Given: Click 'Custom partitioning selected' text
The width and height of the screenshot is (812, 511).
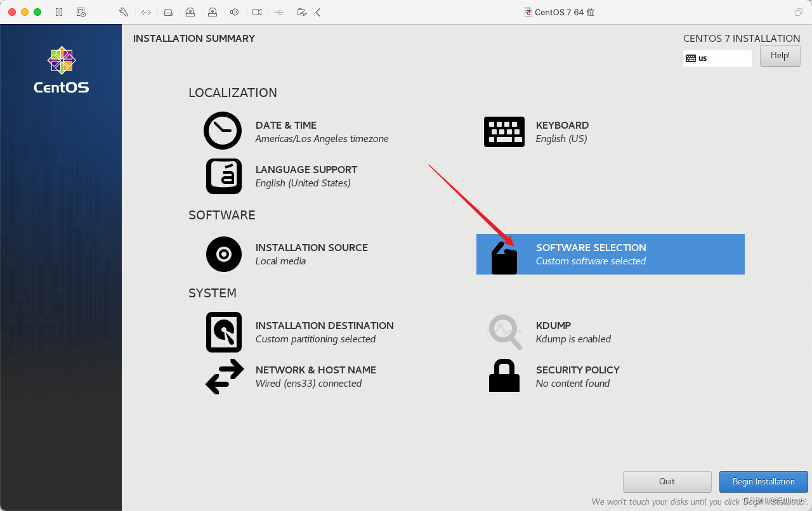Looking at the screenshot, I should point(316,339).
